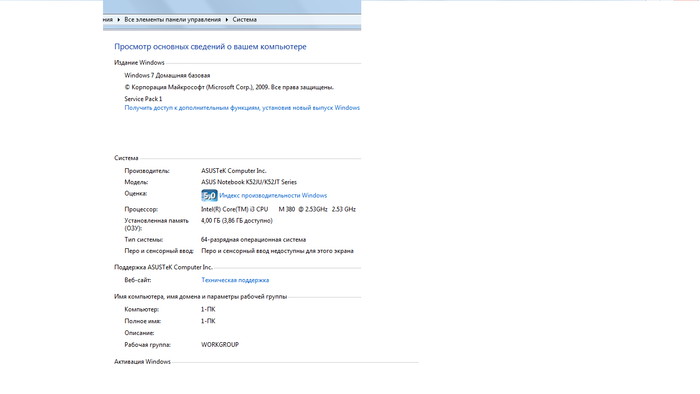Select the 'Windows 7 Домашняя базовая' edition text
The image size is (700, 394).
pos(167,75)
